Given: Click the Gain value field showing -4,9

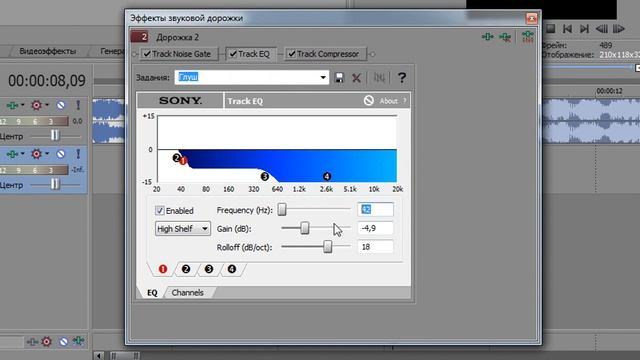Looking at the screenshot, I should (x=376, y=228).
